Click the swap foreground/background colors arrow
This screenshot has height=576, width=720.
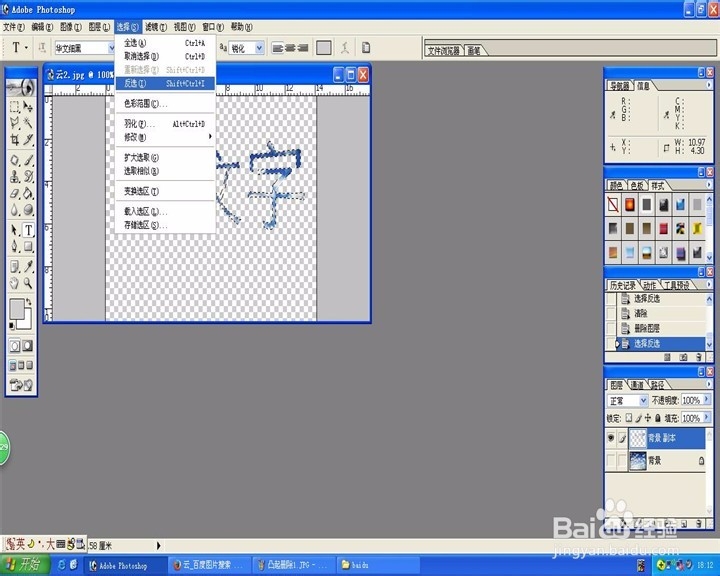[x=29, y=302]
